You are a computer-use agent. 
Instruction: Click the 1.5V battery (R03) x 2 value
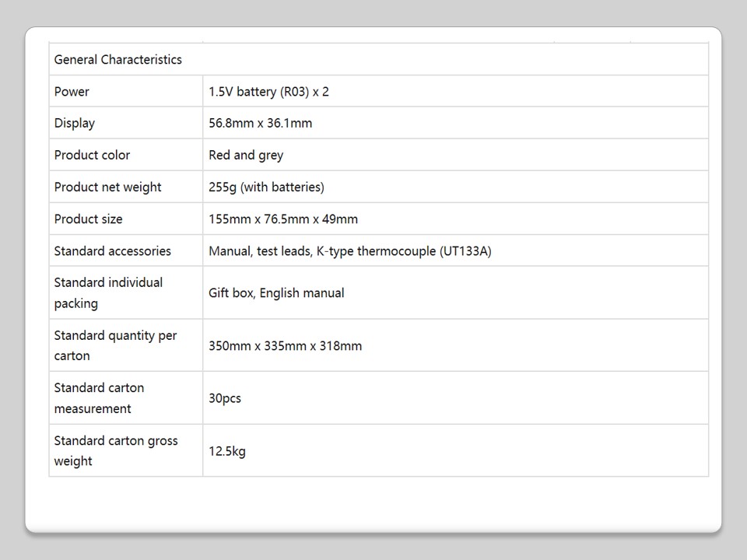268,92
